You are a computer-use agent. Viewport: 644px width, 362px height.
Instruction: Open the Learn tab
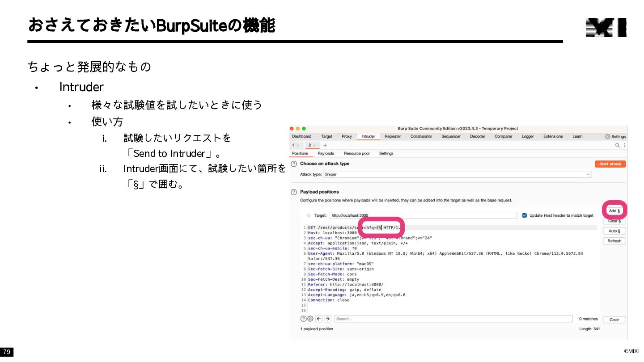(577, 136)
